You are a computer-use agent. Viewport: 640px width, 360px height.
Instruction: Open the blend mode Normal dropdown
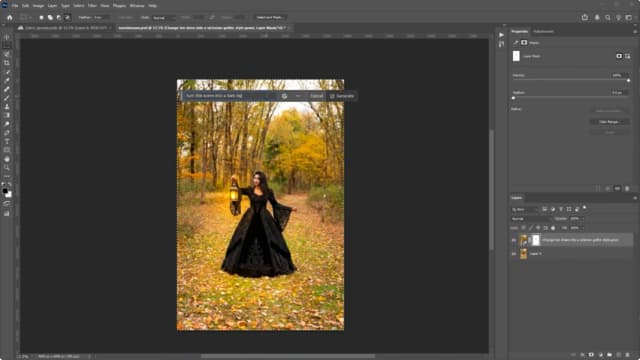531,219
